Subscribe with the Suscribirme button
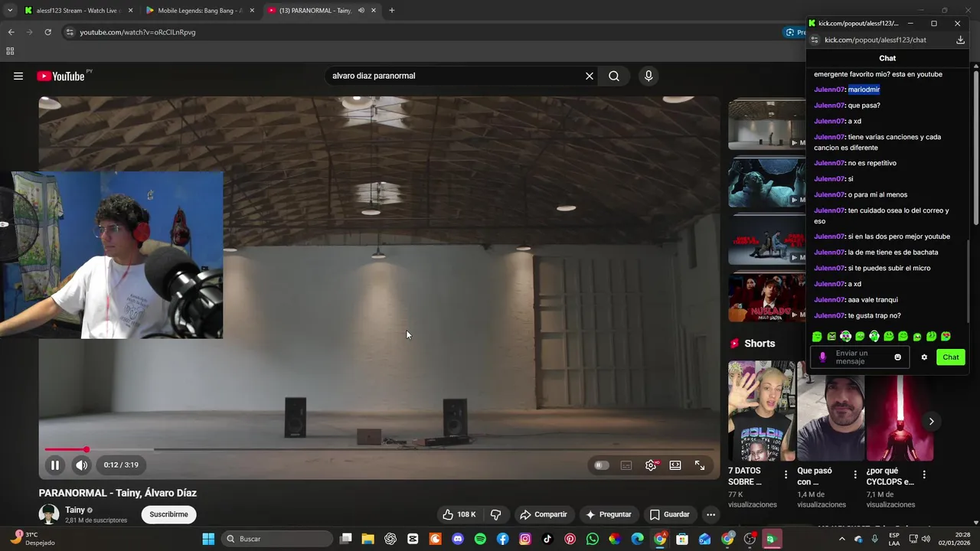The width and height of the screenshot is (980, 551). (x=168, y=514)
